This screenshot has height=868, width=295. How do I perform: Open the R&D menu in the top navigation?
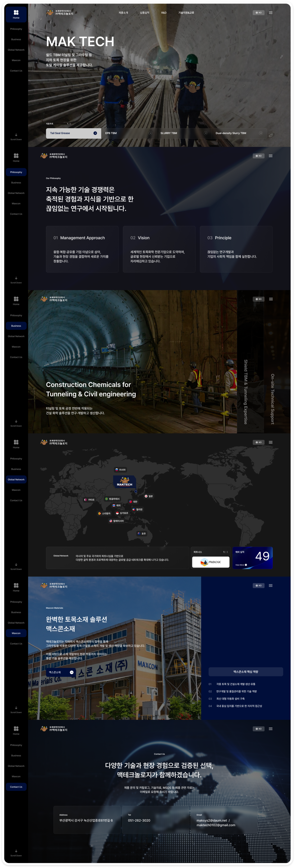[164, 13]
